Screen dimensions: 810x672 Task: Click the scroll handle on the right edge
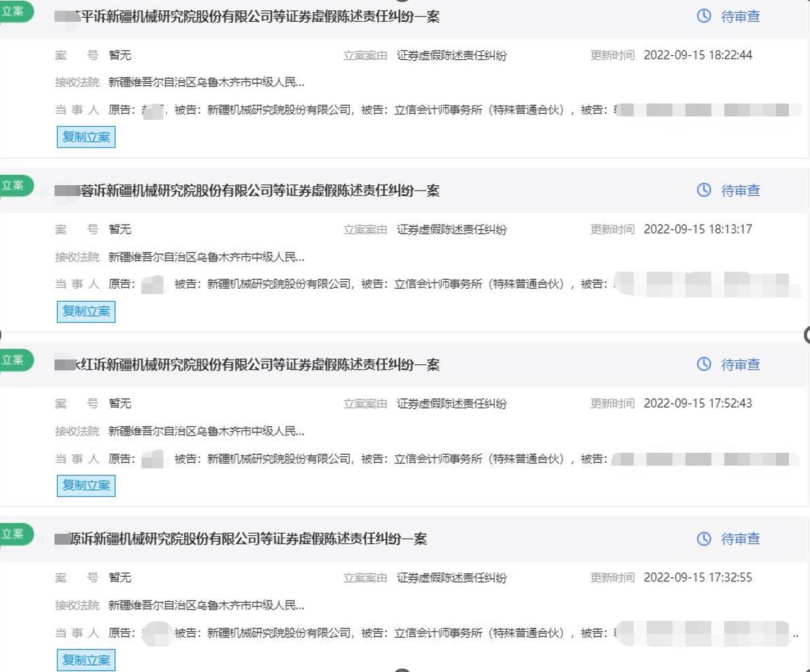[x=807, y=335]
